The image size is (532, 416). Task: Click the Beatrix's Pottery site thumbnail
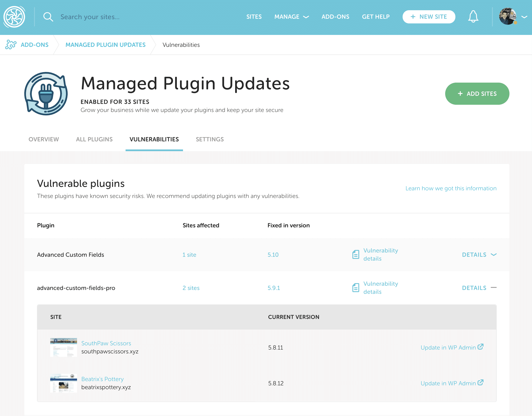click(63, 383)
